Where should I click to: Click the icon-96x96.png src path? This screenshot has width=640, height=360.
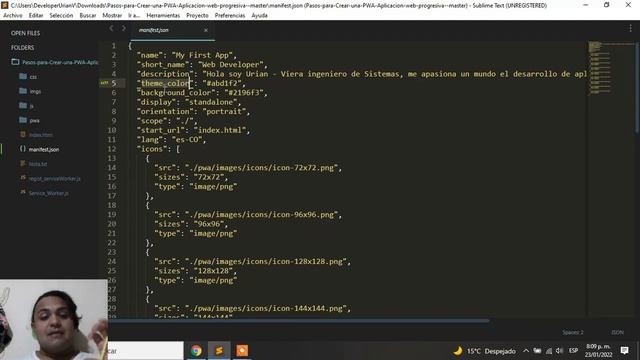261,215
